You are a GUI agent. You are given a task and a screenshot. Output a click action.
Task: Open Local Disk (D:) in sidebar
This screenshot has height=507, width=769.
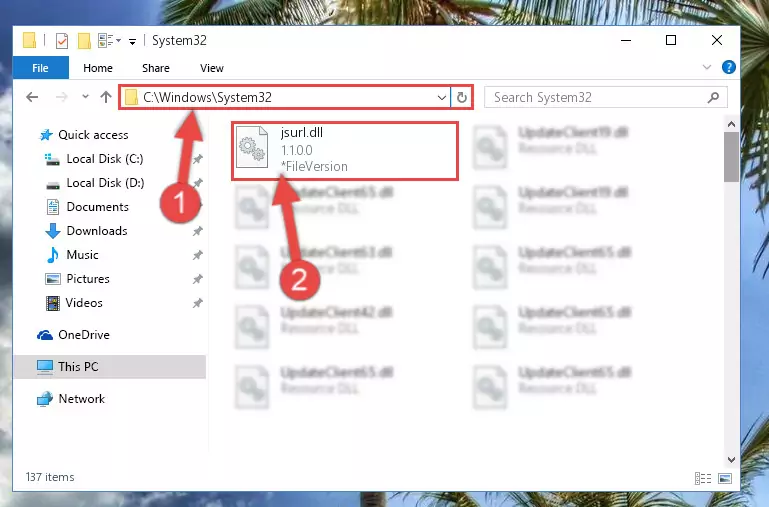pyautogui.click(x=105, y=183)
